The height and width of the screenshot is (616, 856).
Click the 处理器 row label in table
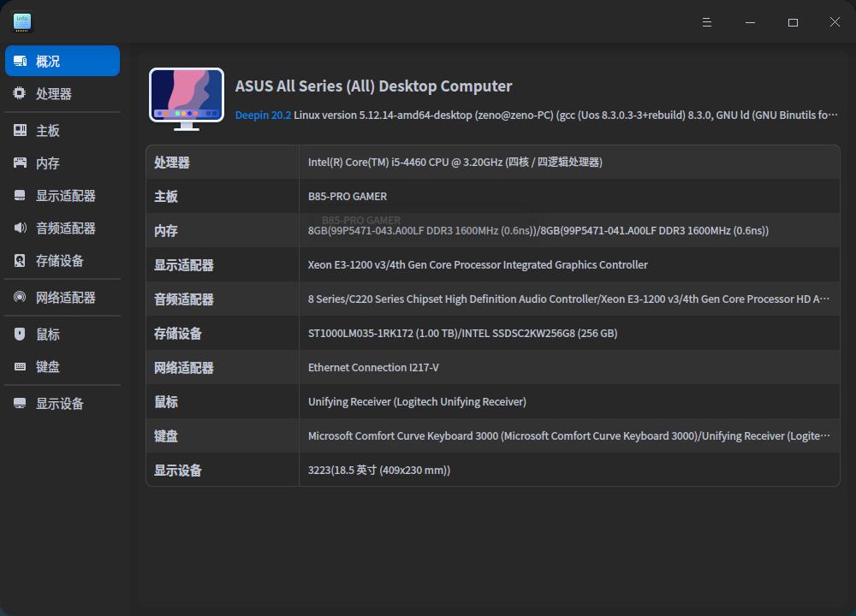[x=172, y=163]
